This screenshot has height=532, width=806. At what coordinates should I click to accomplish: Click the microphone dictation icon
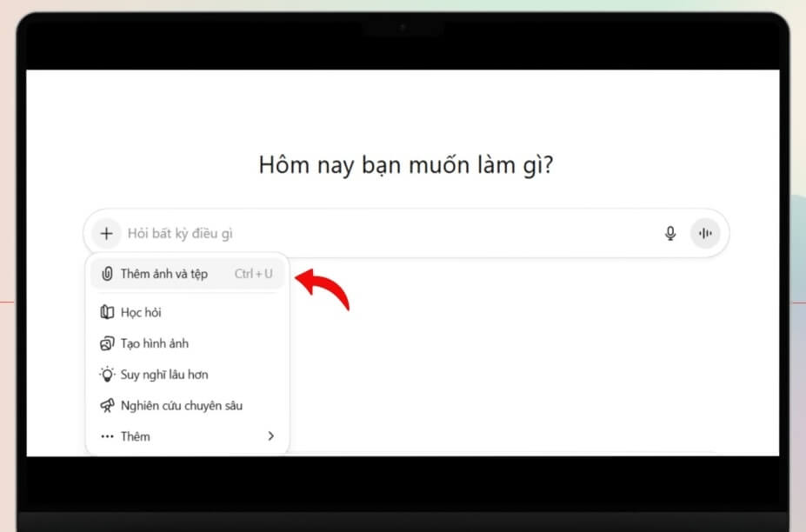click(670, 233)
